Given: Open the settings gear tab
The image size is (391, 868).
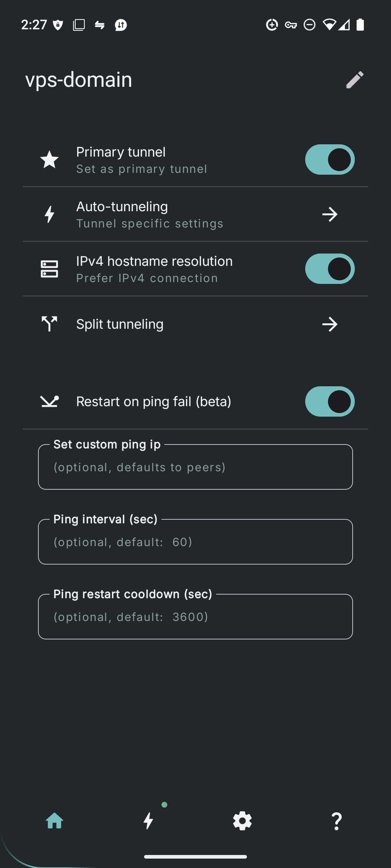Looking at the screenshot, I should coord(242,821).
